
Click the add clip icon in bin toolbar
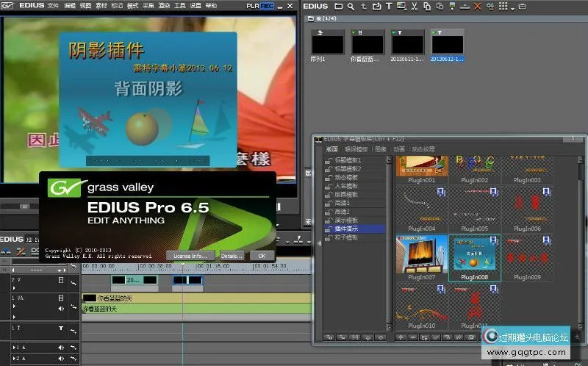pyautogui.click(x=376, y=7)
